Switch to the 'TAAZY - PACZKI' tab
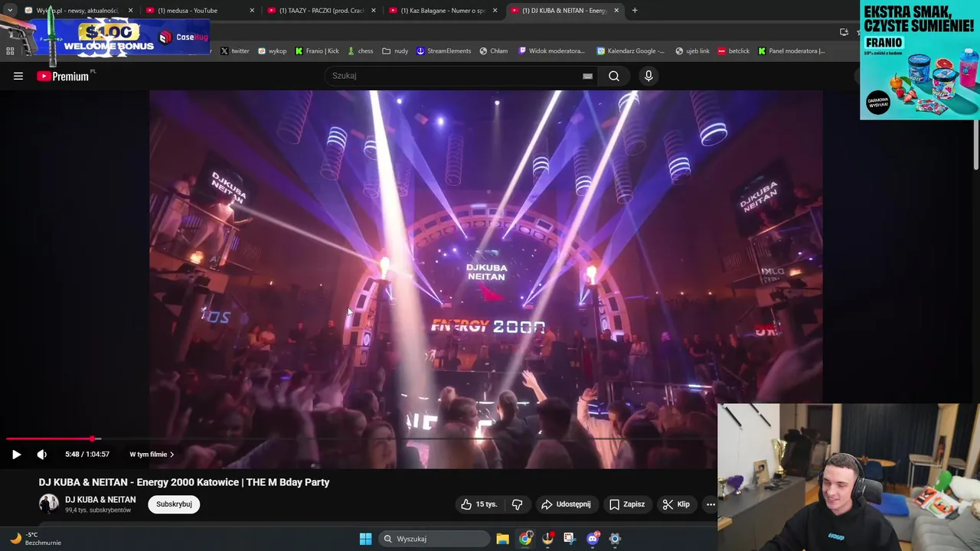 [321, 11]
